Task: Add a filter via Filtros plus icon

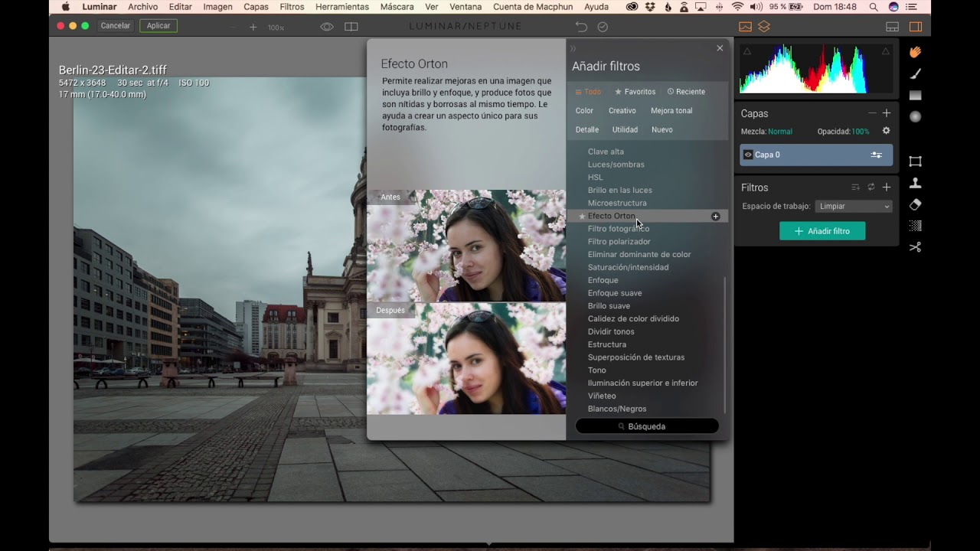Action: (x=887, y=187)
